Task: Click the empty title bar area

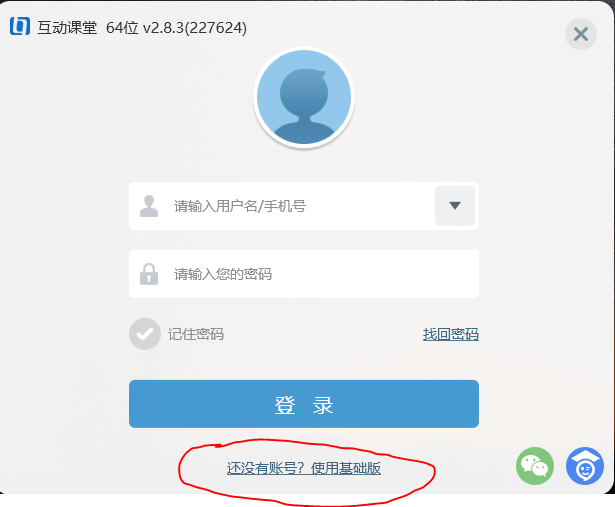Action: click(x=404, y=27)
